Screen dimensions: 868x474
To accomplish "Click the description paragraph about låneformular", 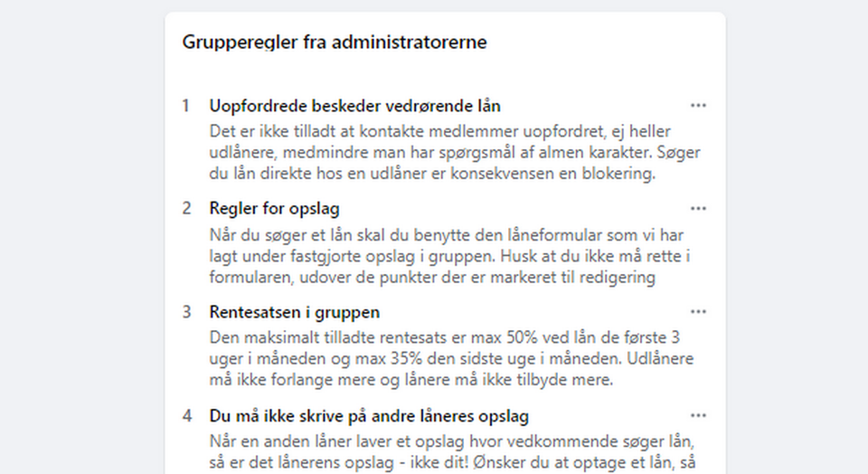I will point(449,255).
